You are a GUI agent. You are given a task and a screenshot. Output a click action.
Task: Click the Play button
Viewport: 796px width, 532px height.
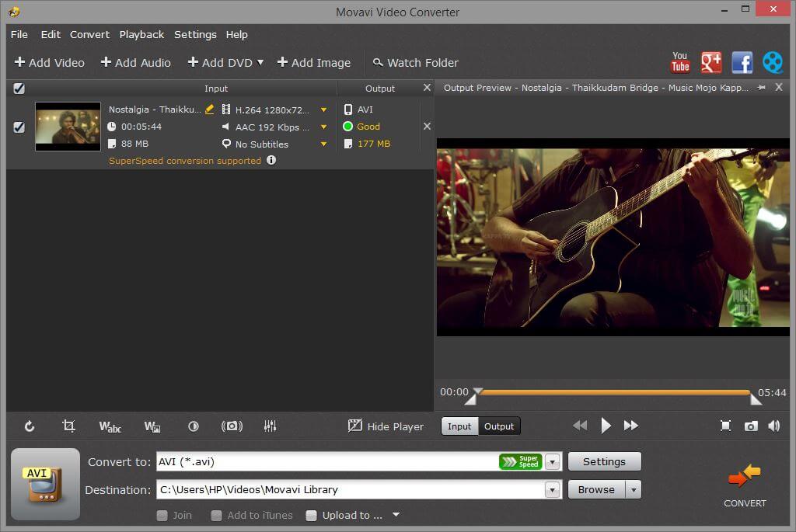click(606, 426)
